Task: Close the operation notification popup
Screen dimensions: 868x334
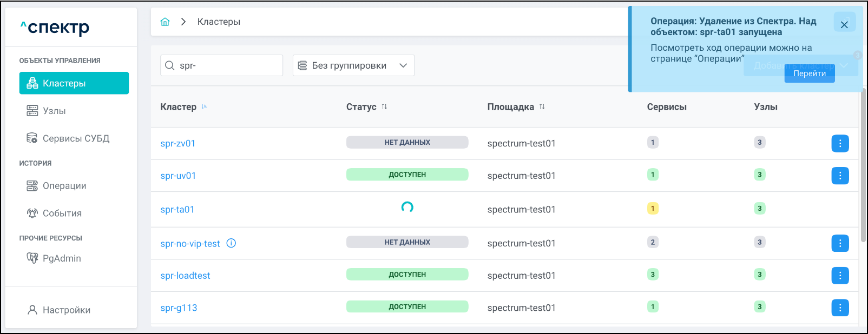Action: point(844,24)
